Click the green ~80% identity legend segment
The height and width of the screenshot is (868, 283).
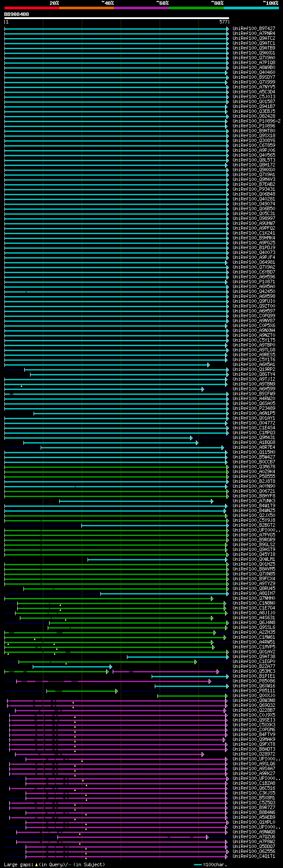click(x=196, y=8)
